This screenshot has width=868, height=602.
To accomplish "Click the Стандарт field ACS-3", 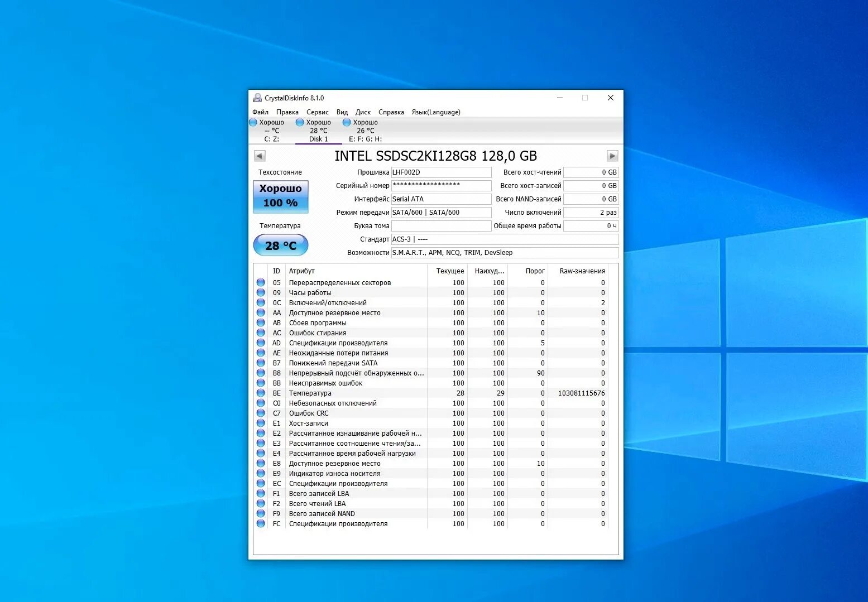I will pos(505,239).
